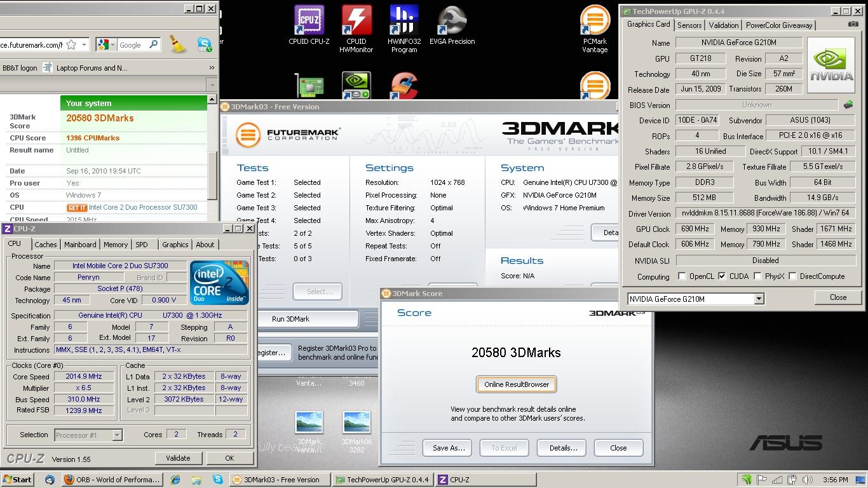The height and width of the screenshot is (488, 868).
Task: Switch to the Caches tab in CPU-Z
Action: (46, 245)
